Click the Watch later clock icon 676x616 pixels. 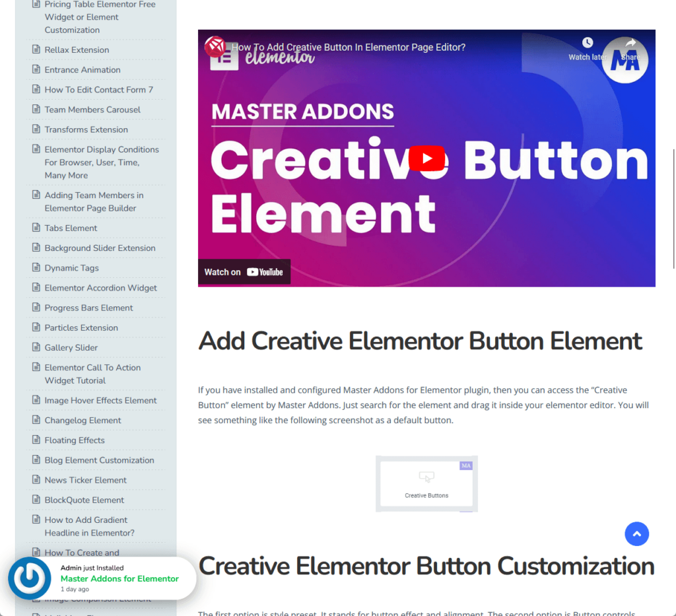pos(587,43)
